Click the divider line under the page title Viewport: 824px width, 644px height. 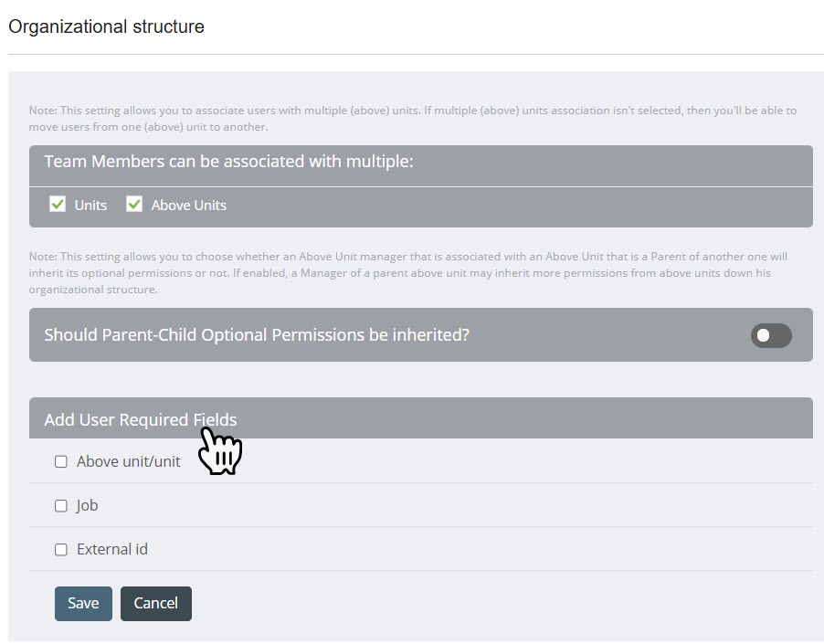416,55
